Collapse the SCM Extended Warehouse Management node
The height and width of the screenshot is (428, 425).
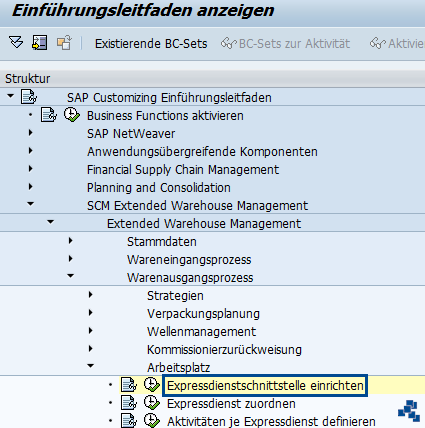pyautogui.click(x=31, y=204)
